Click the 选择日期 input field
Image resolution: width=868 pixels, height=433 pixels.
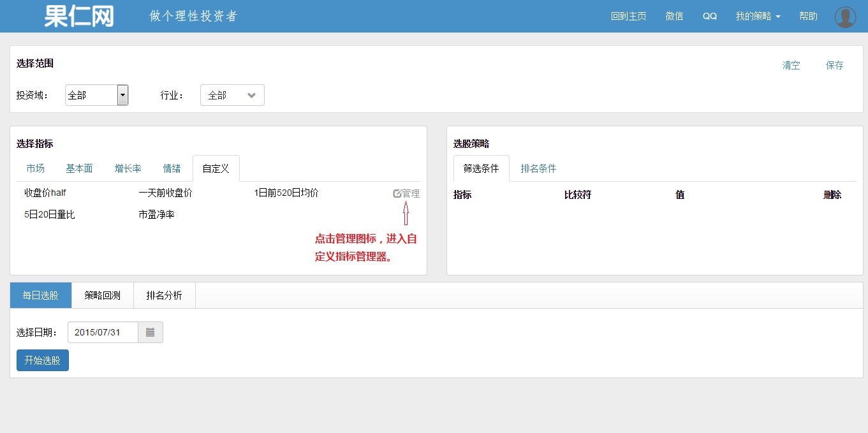pos(103,332)
